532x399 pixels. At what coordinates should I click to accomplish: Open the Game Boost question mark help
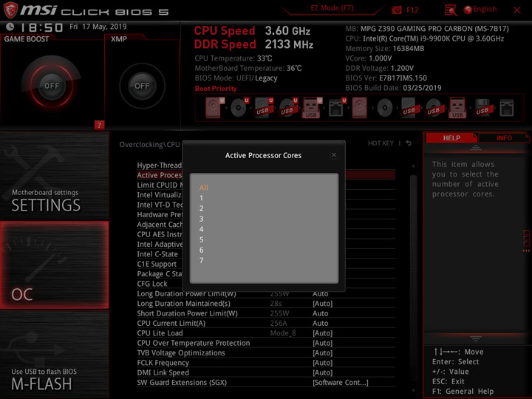point(99,125)
